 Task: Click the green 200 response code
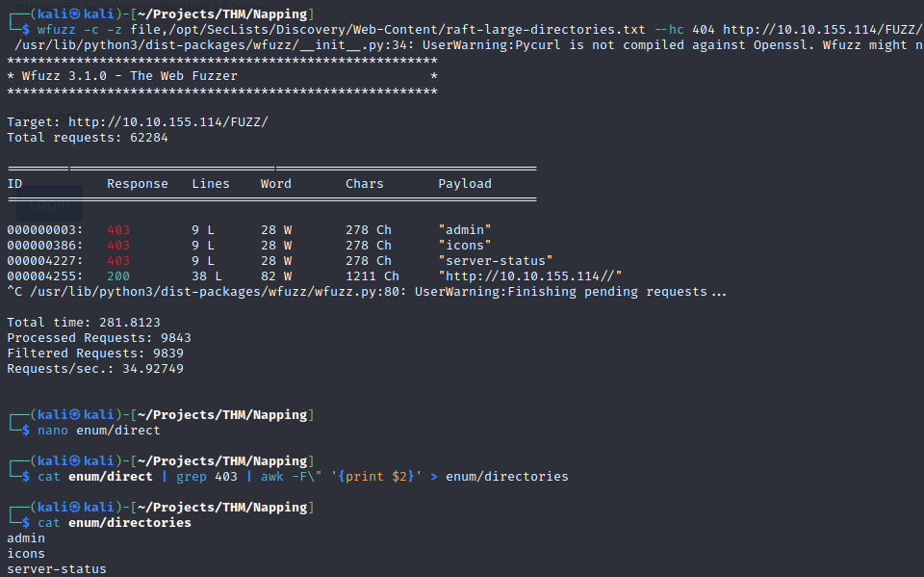tap(118, 276)
